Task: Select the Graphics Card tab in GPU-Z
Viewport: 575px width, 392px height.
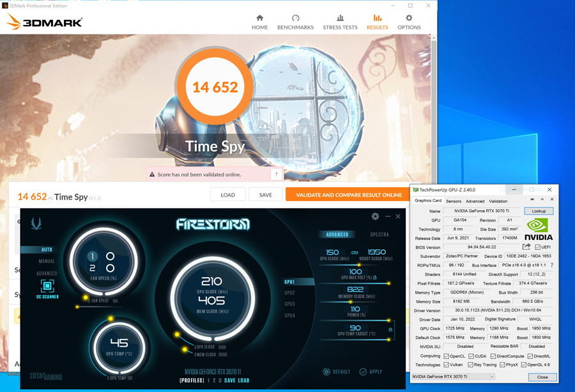Action: point(428,200)
